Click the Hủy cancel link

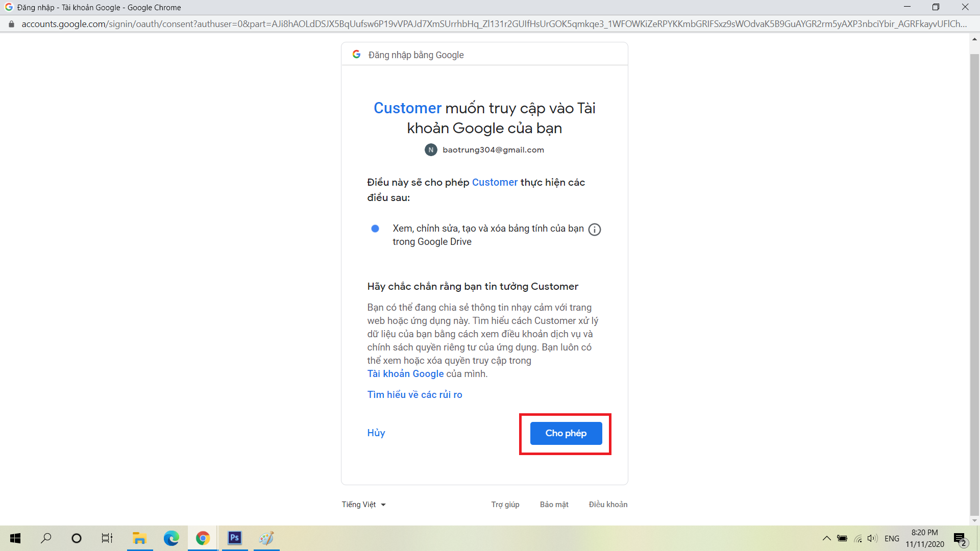pos(376,433)
